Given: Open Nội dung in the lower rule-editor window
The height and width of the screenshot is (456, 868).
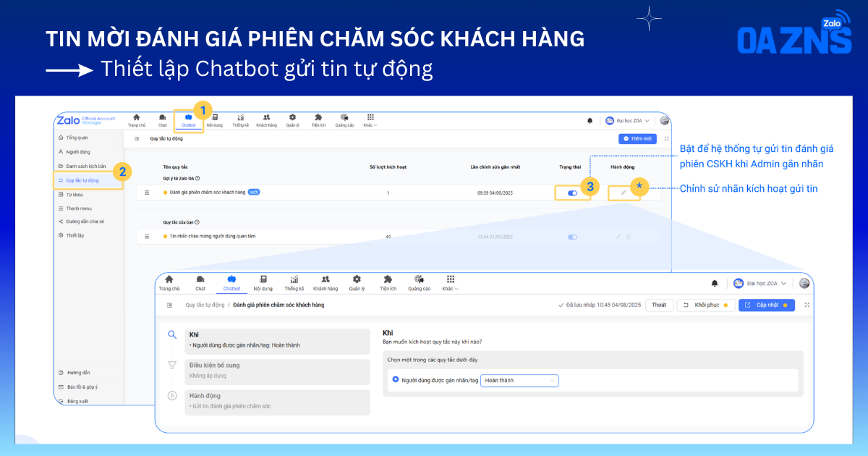Looking at the screenshot, I should 263,283.
